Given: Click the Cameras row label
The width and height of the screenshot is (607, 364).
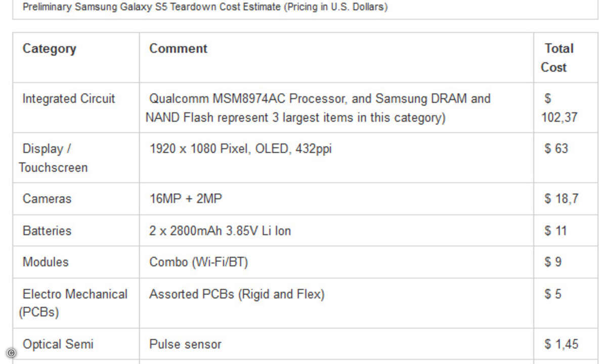Looking at the screenshot, I should (x=47, y=199).
